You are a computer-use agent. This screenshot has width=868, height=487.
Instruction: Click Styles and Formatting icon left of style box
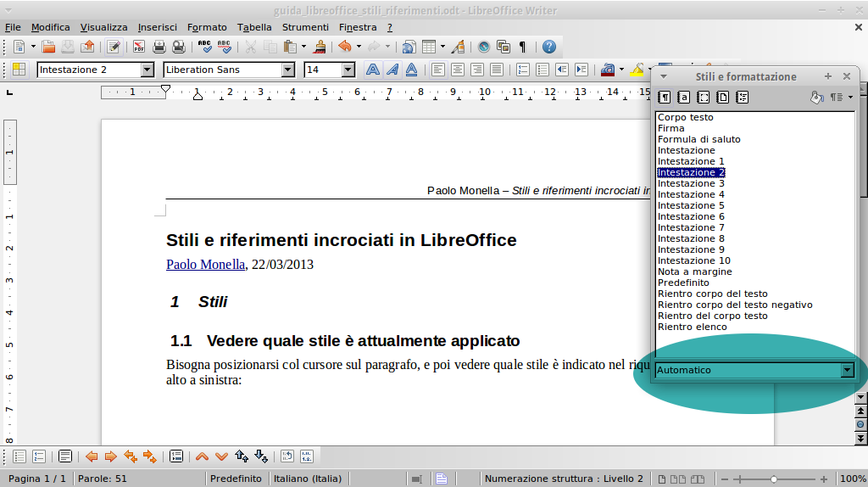point(19,70)
